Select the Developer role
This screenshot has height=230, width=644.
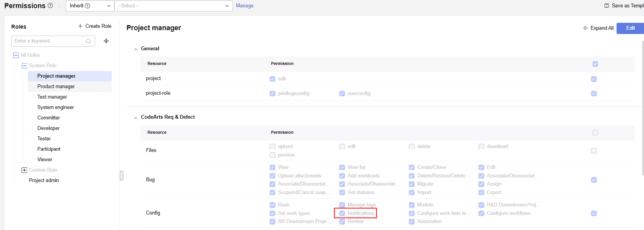point(48,128)
